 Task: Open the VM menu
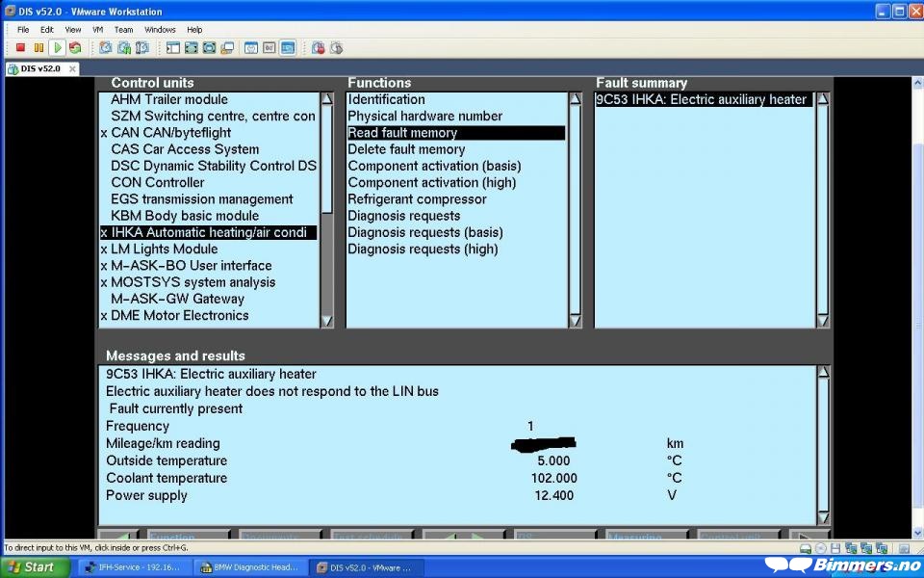point(97,30)
